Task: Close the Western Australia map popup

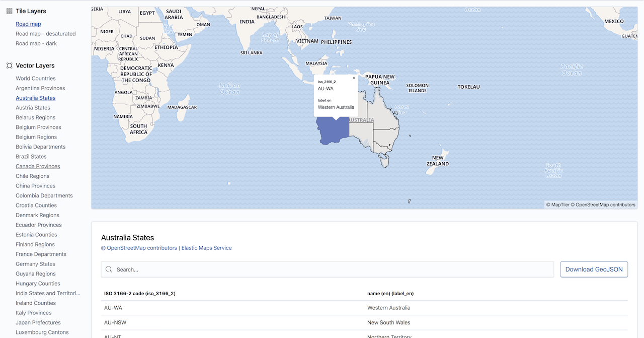Action: tap(354, 78)
